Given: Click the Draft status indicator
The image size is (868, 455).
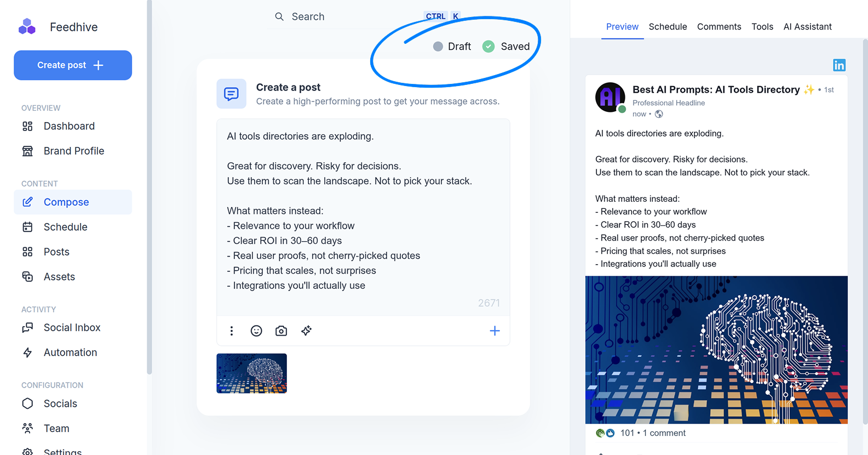Looking at the screenshot, I should pos(452,47).
